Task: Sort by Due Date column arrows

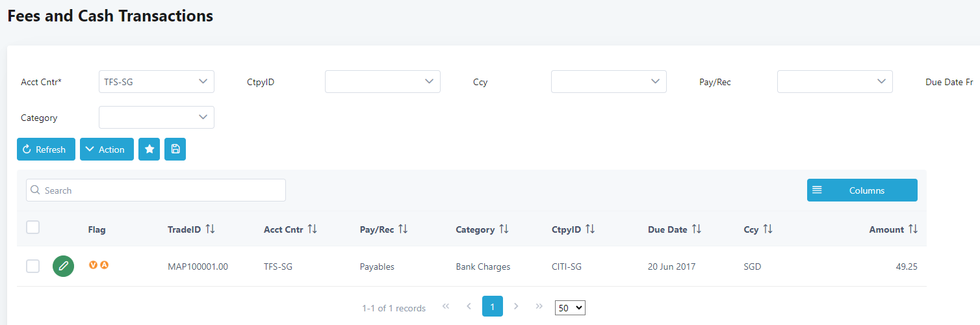Action: click(x=697, y=229)
